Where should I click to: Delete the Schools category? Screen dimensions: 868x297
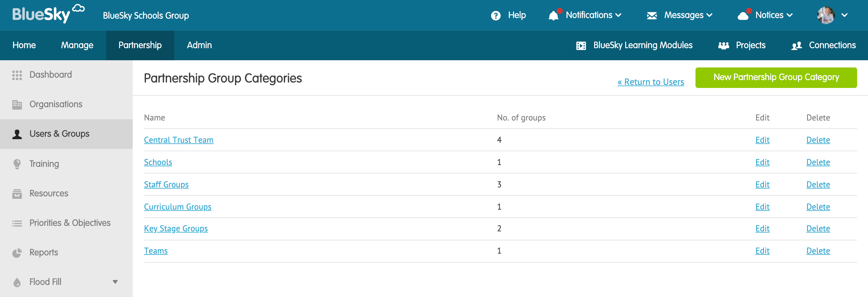tap(818, 162)
